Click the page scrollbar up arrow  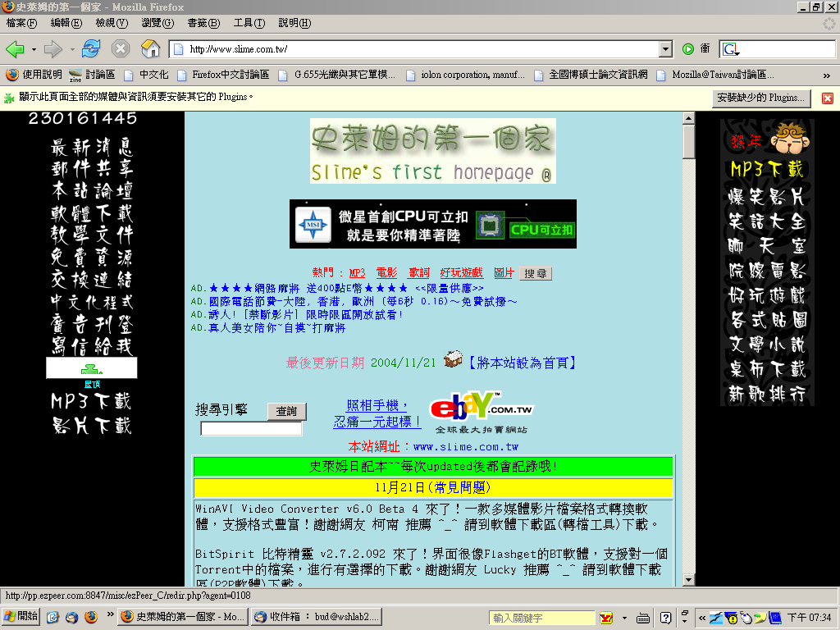pos(689,118)
